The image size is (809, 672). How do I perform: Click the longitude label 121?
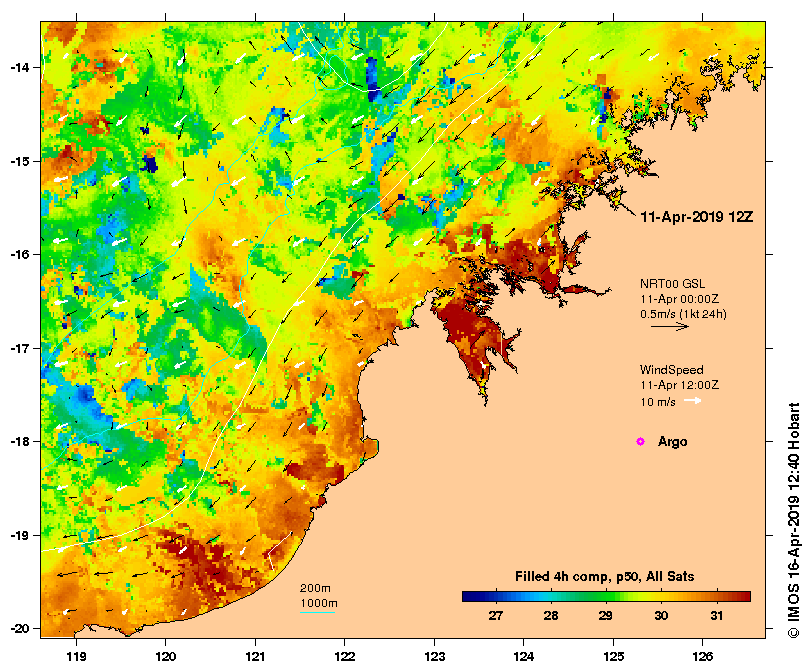[x=255, y=657]
